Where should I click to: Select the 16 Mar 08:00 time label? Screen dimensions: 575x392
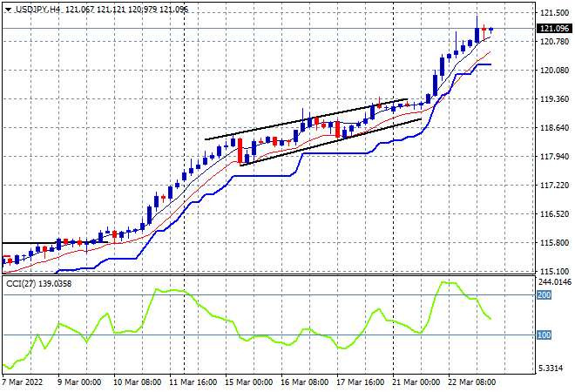tap(304, 382)
